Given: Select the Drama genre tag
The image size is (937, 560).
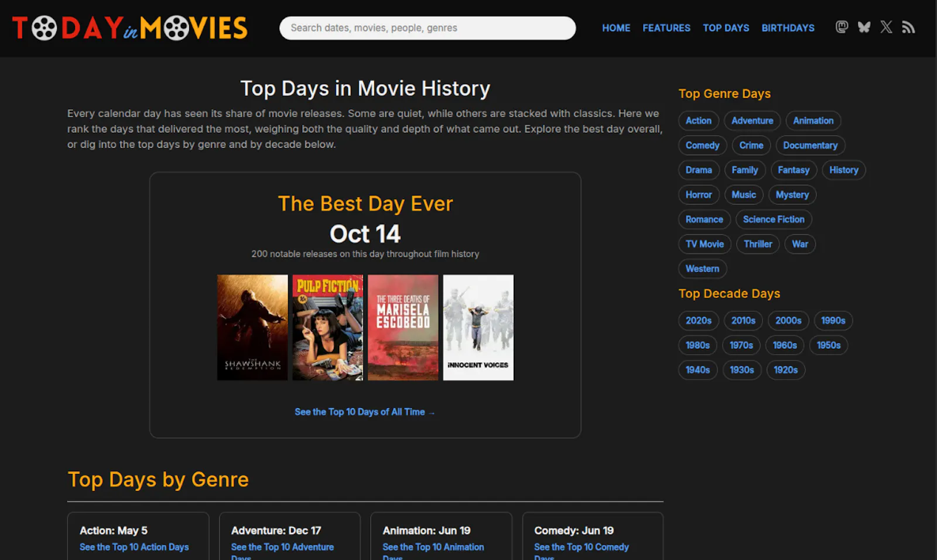Looking at the screenshot, I should pyautogui.click(x=699, y=170).
